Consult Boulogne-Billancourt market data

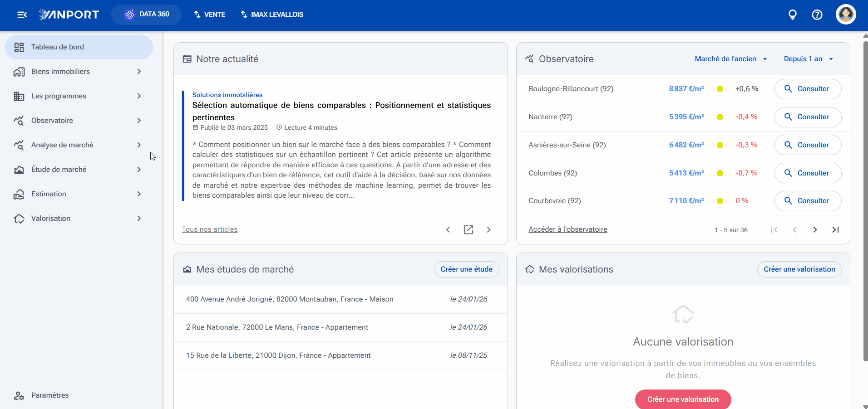808,89
